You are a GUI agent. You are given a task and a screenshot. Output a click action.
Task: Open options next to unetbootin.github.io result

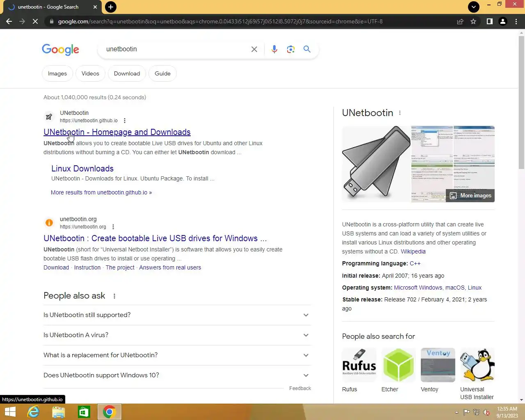coord(125,121)
